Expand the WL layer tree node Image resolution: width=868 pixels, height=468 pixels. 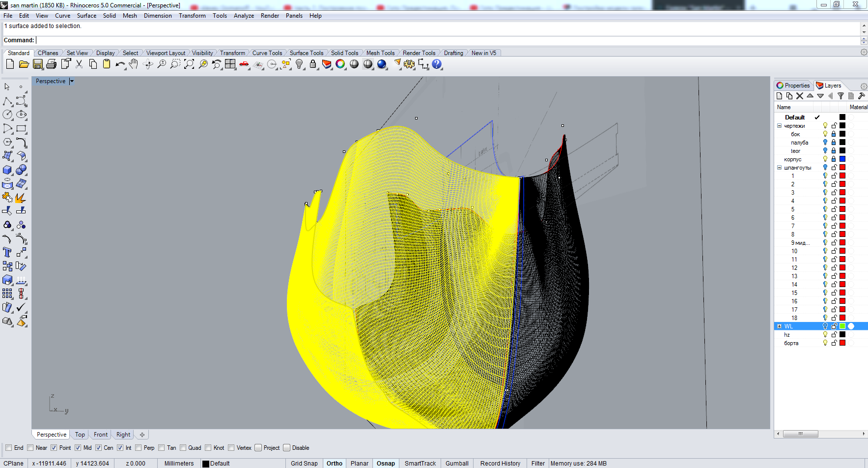click(779, 326)
